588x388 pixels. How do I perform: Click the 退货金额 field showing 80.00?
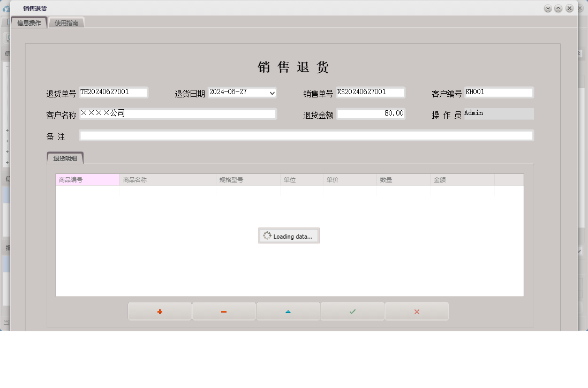pos(371,113)
